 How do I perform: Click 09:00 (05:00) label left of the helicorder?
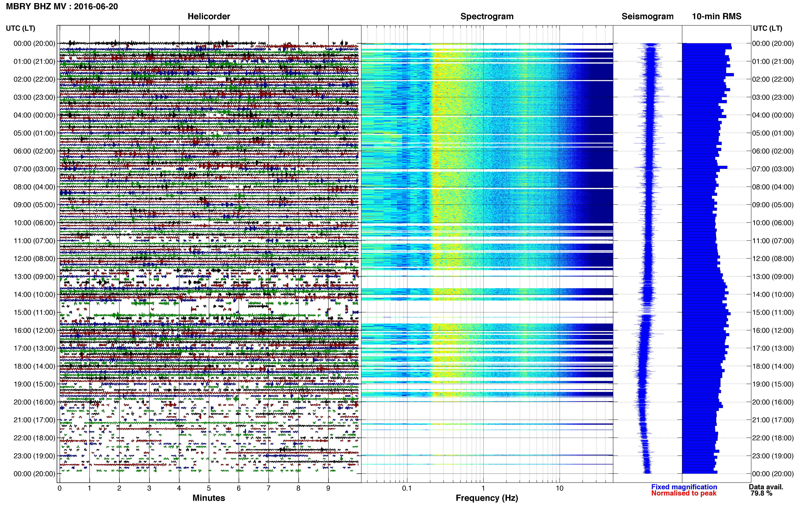[x=34, y=205]
